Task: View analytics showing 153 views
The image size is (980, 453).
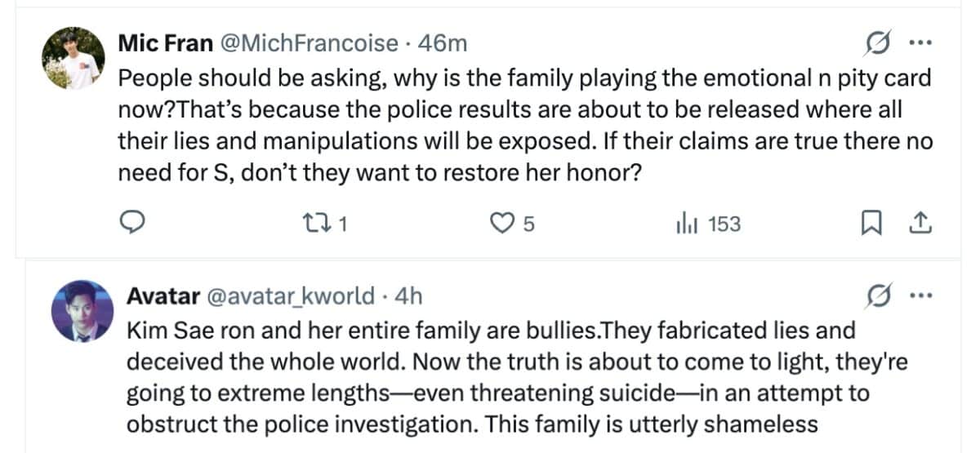Action: point(708,222)
